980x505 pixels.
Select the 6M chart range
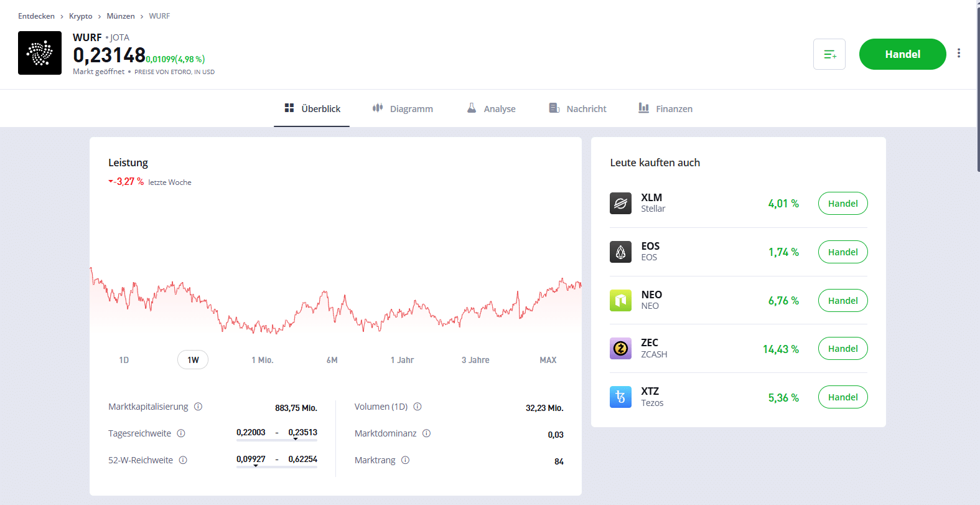pyautogui.click(x=332, y=360)
